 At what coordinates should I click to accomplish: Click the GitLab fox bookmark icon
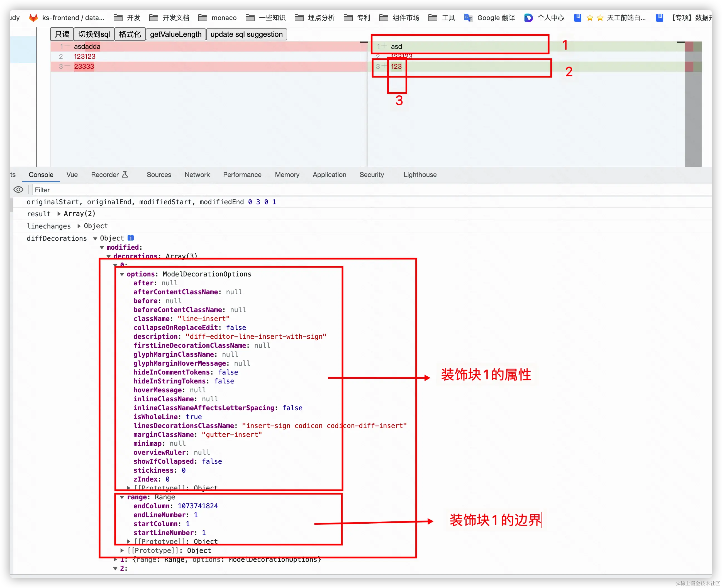click(33, 18)
